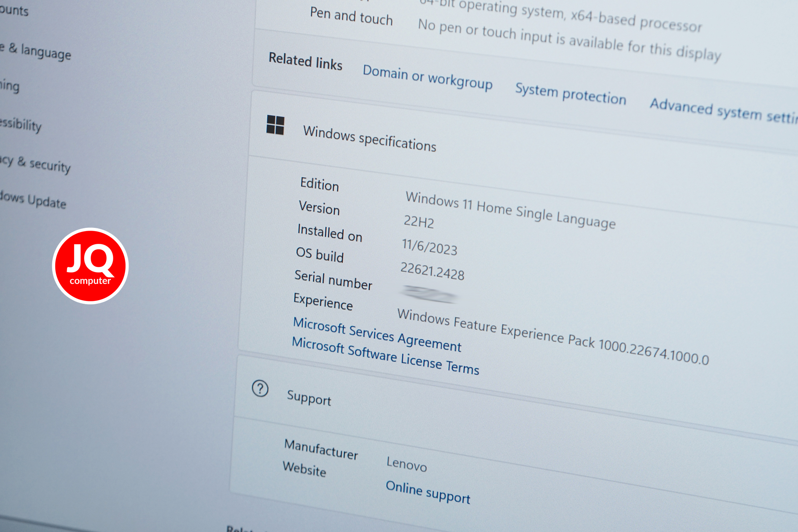Open the System protection link
Viewport: 798px width, 532px height.
pos(571,94)
